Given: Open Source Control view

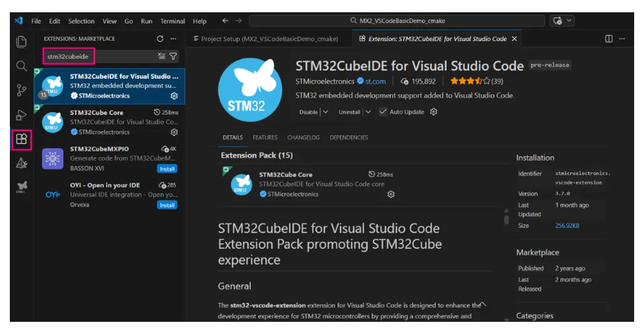Looking at the screenshot, I should point(21,90).
